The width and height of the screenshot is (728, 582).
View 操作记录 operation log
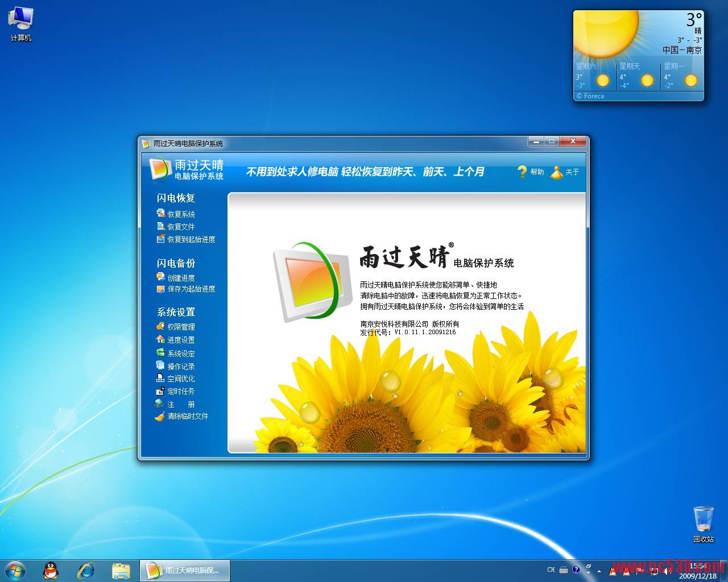coord(176,366)
